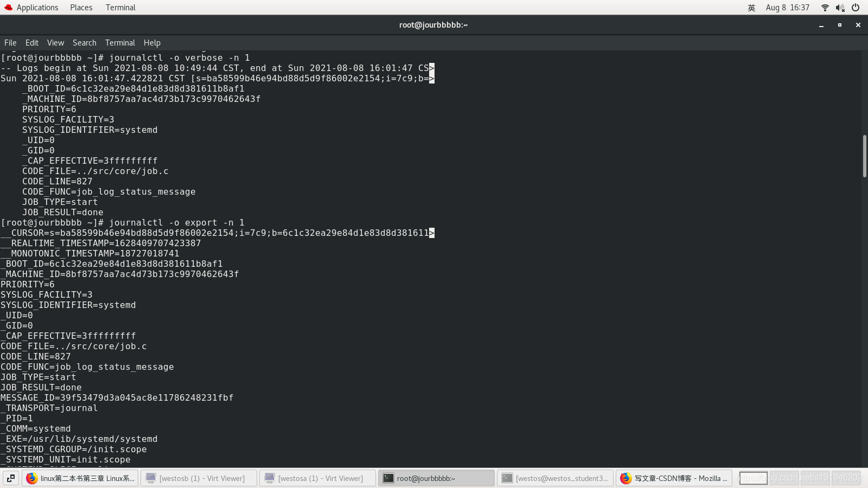This screenshot has height=488, width=868.
Task: Click the _SYSTEMD_UNIT=init.scope line
Action: coord(66,460)
